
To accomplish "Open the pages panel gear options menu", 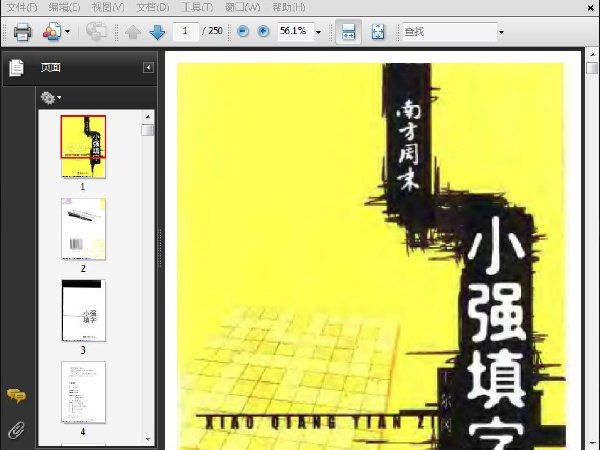I will coord(51,98).
